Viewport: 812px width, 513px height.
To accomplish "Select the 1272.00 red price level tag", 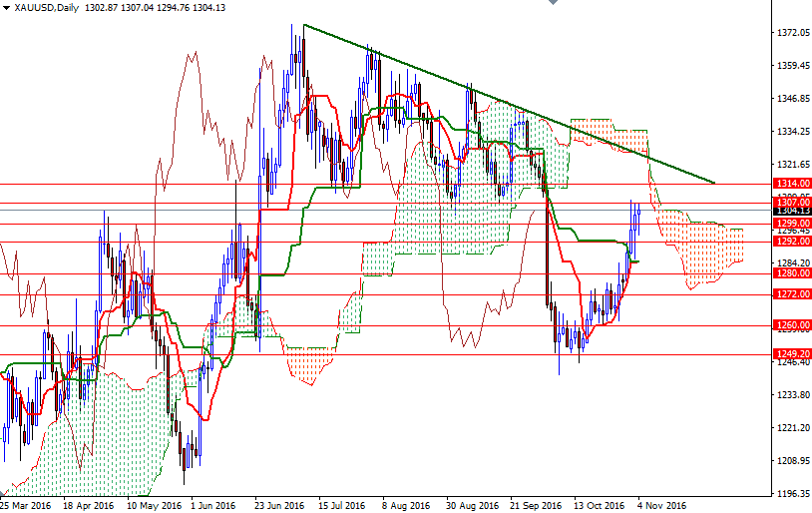I will pos(791,294).
